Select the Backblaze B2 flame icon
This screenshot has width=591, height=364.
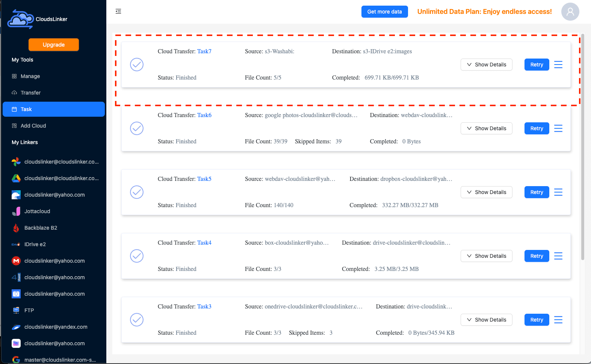coord(16,228)
